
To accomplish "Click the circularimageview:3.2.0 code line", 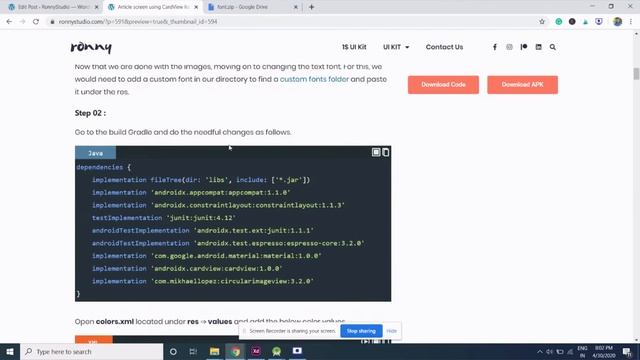I will (203, 281).
